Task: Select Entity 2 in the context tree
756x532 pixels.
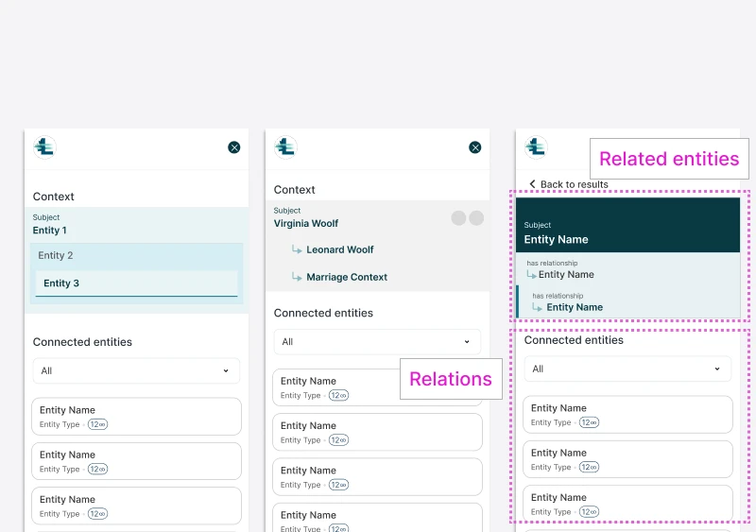Action: pyautogui.click(x=136, y=256)
